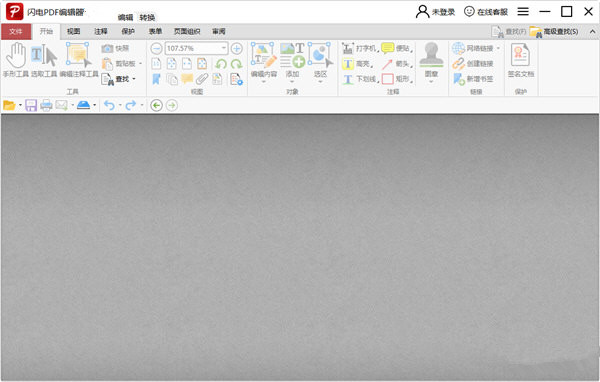Collapse the ribbon with the chevron
This screenshot has height=382, width=600.
click(x=592, y=32)
